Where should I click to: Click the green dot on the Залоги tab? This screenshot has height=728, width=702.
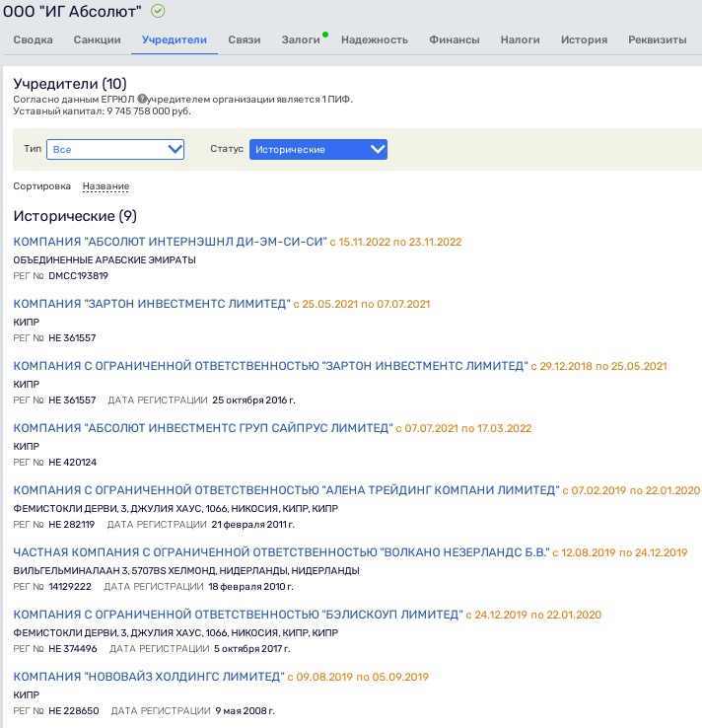325,35
